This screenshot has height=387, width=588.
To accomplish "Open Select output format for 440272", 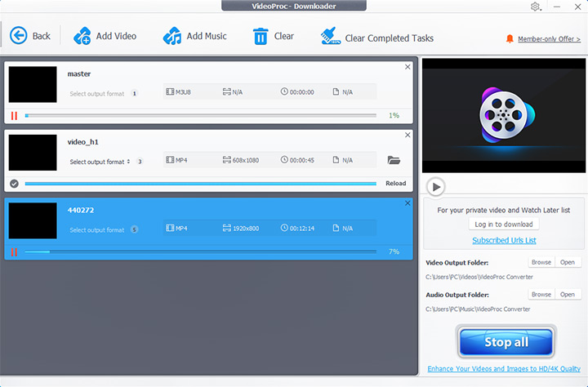I will [x=96, y=230].
